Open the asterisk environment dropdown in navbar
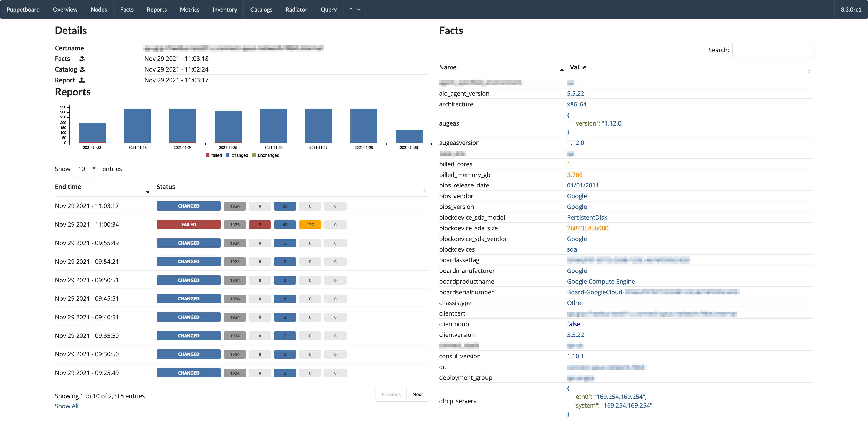 [355, 9]
